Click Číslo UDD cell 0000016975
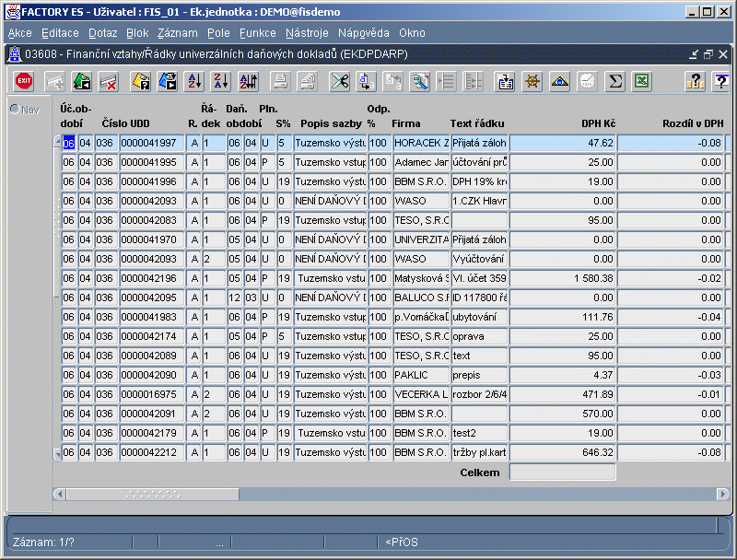The height and width of the screenshot is (560, 737). coord(152,394)
